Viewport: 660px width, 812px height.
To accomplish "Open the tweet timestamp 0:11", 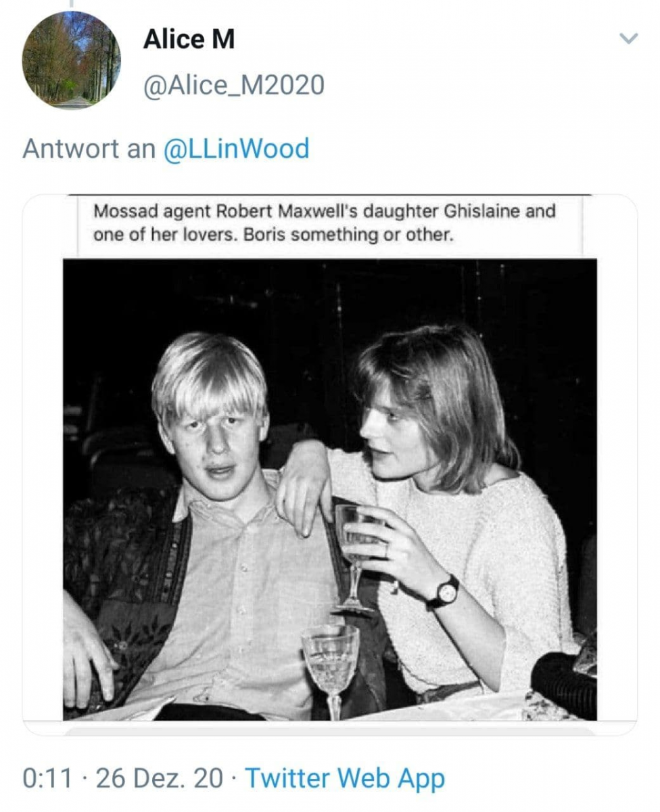I will [x=47, y=778].
